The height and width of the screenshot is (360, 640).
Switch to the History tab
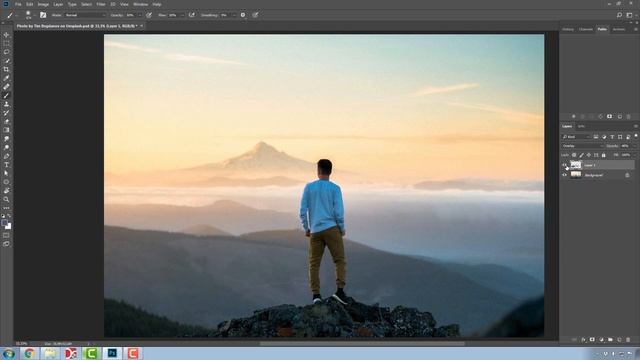[x=567, y=29]
